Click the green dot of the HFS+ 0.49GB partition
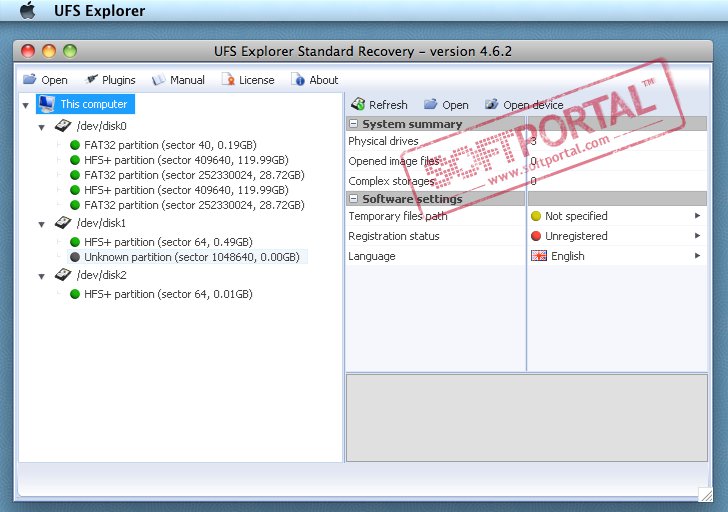The width and height of the screenshot is (728, 512). [75, 242]
